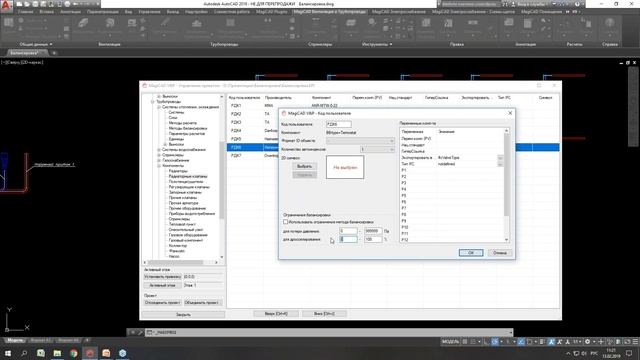Viewport: 640px width, 360px height.
Task: Open Windows taskbar search
Action: pos(24,353)
